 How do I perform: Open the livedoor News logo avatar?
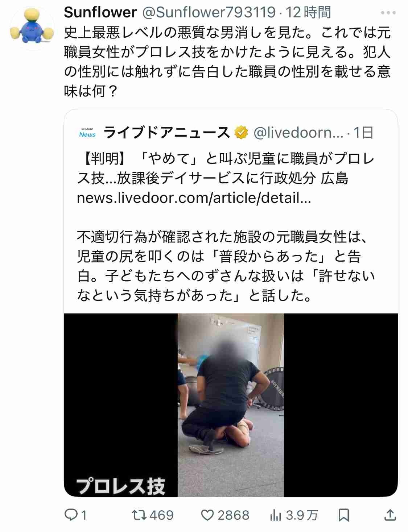87,133
